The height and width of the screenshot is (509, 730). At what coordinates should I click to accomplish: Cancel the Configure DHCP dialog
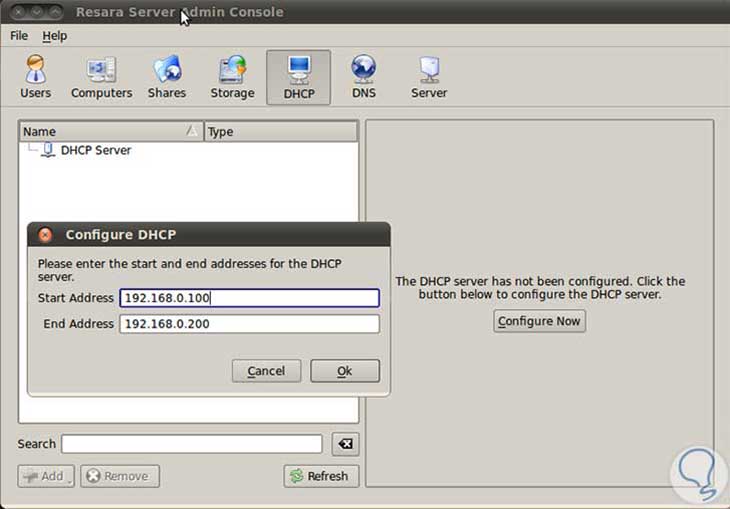[x=266, y=371]
